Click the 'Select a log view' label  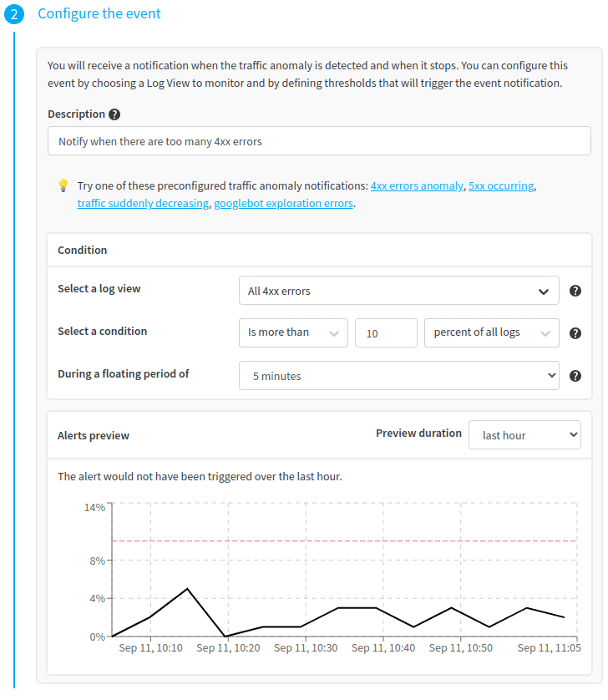coord(99,289)
